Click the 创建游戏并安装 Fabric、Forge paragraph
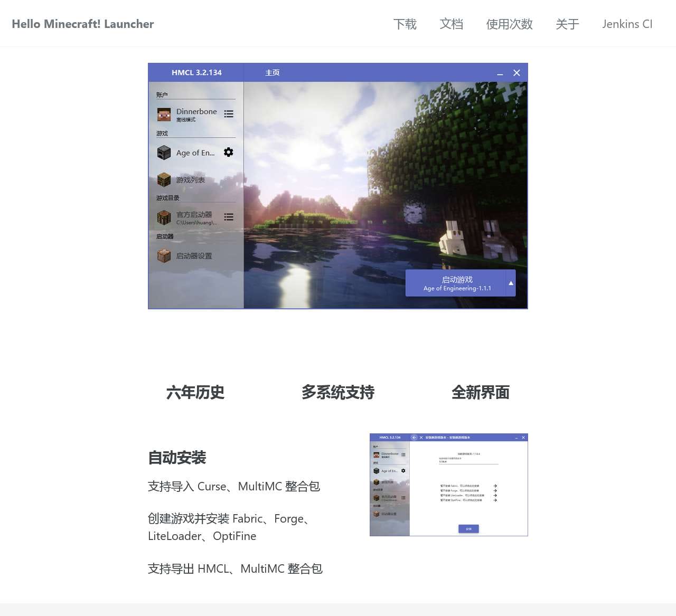 231,527
